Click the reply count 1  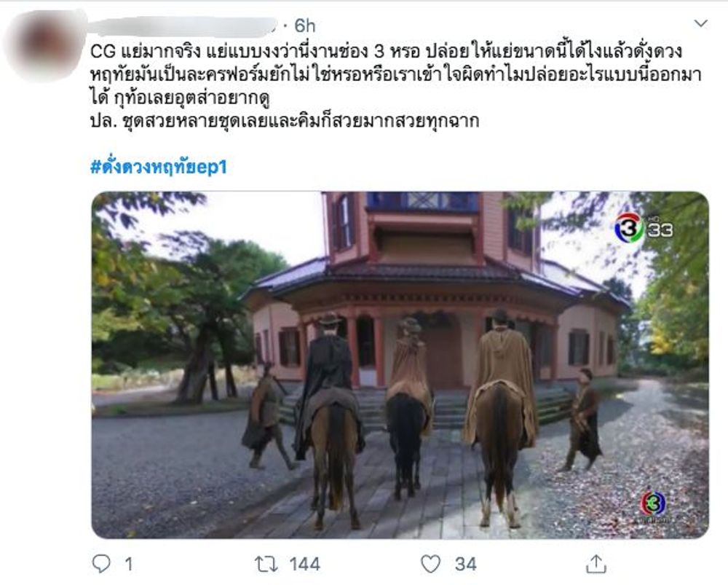tap(129, 564)
